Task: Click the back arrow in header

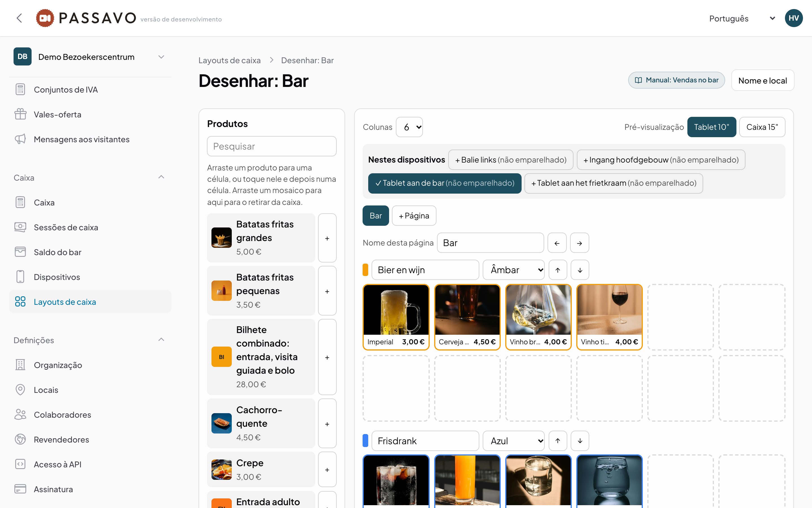Action: click(19, 18)
